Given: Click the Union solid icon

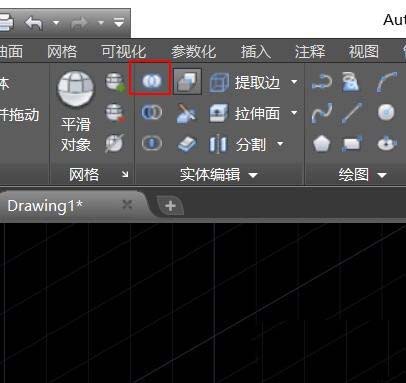Looking at the screenshot, I should (x=152, y=81).
